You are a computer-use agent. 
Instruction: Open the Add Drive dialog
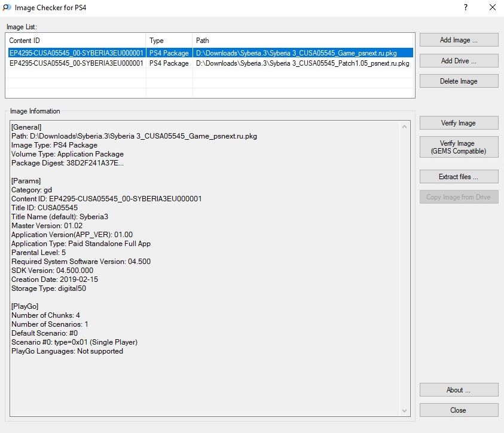point(459,61)
